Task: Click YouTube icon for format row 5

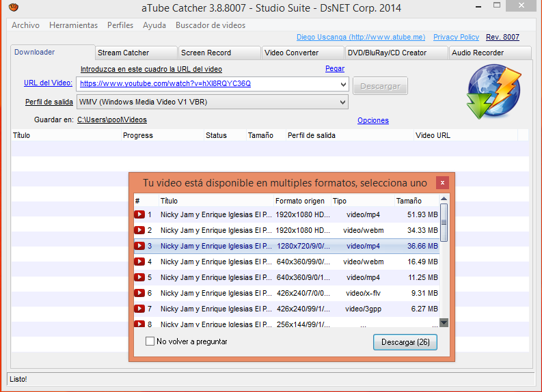Action: click(139, 277)
